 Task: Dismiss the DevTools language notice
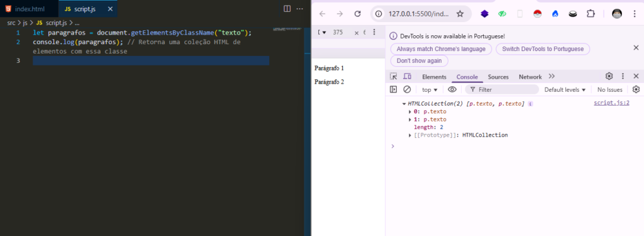(x=636, y=48)
